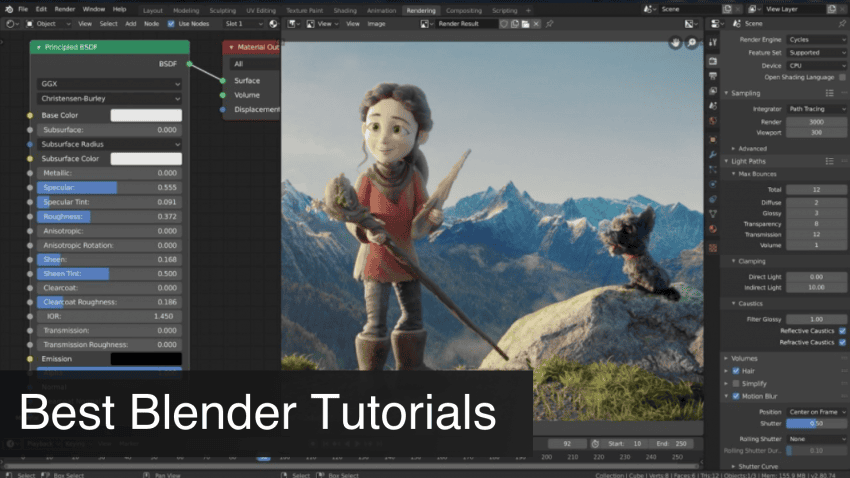This screenshot has width=850, height=478.
Task: Open the Light Paths presets list icon
Action: (x=829, y=162)
